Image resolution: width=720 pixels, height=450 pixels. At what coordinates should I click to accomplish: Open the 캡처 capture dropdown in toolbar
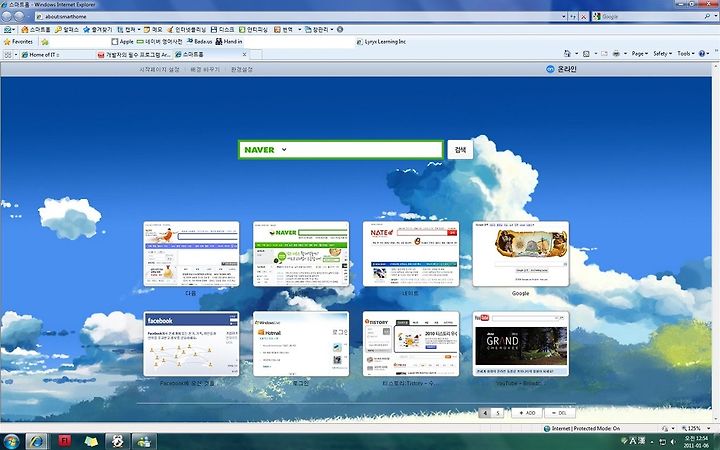139,29
